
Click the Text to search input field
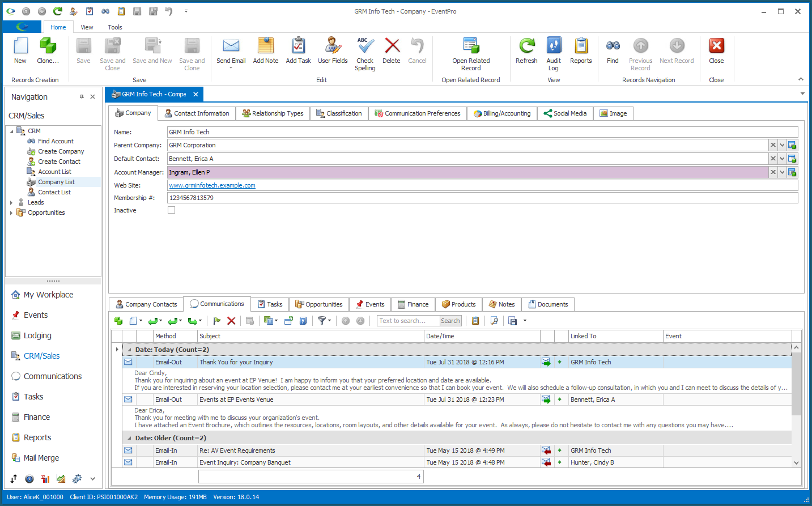(408, 321)
